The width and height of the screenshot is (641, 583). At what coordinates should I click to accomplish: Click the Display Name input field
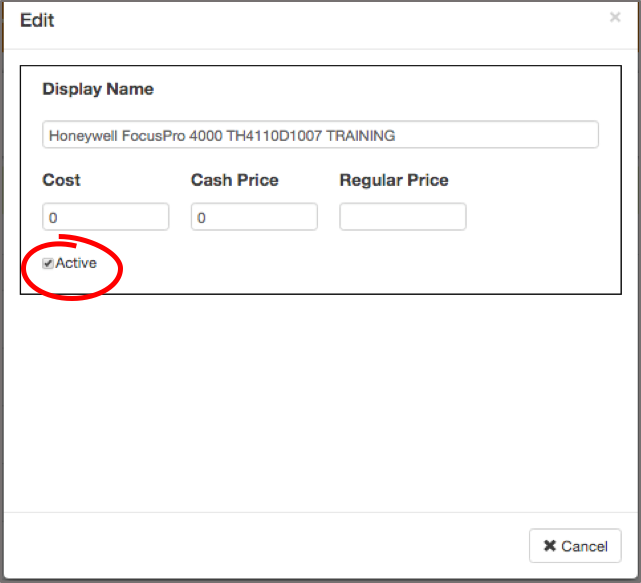click(320, 135)
